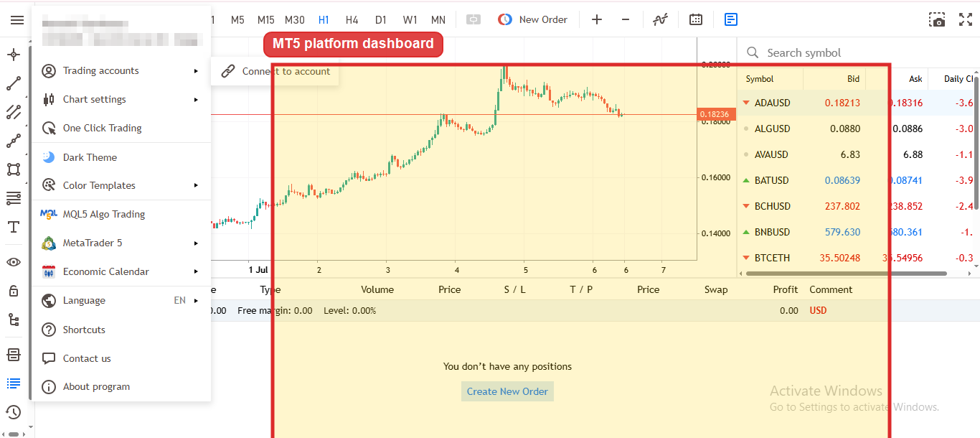Open the economic calendar toolbar icon
The image size is (980, 438).
[x=696, y=20]
